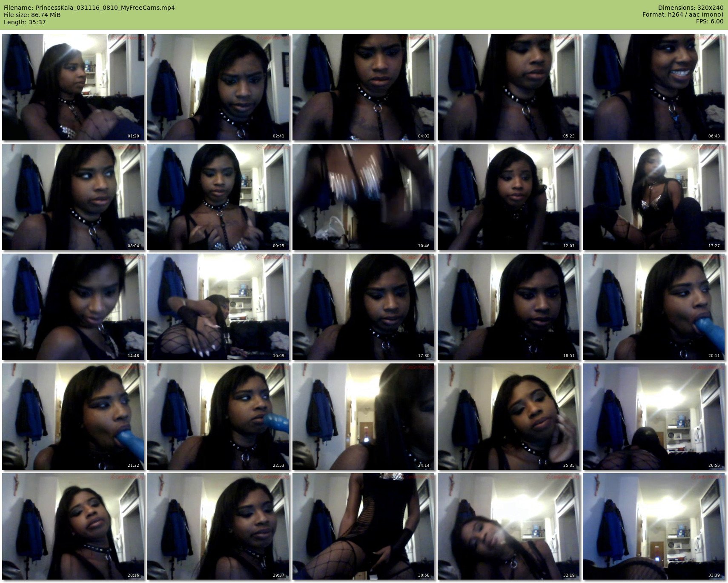Image resolution: width=728 pixels, height=583 pixels.
Task: Select the "Dimensions: 320x240" text
Action: 691,8
